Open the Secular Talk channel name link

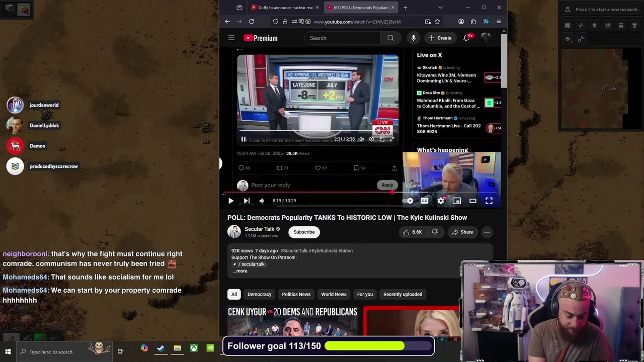[x=260, y=229]
